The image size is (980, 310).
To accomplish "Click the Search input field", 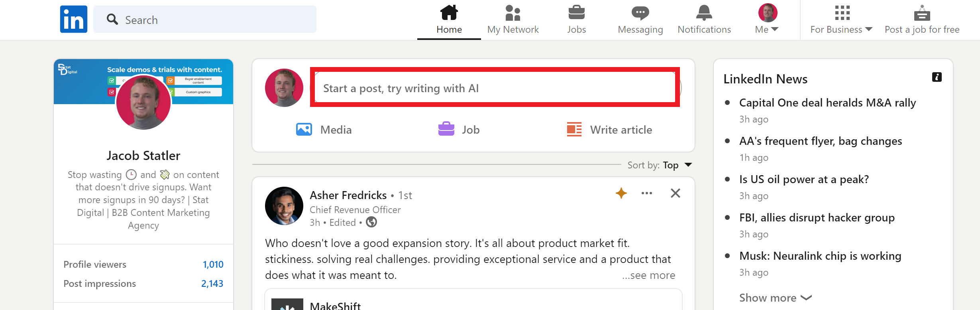I will coord(205,19).
